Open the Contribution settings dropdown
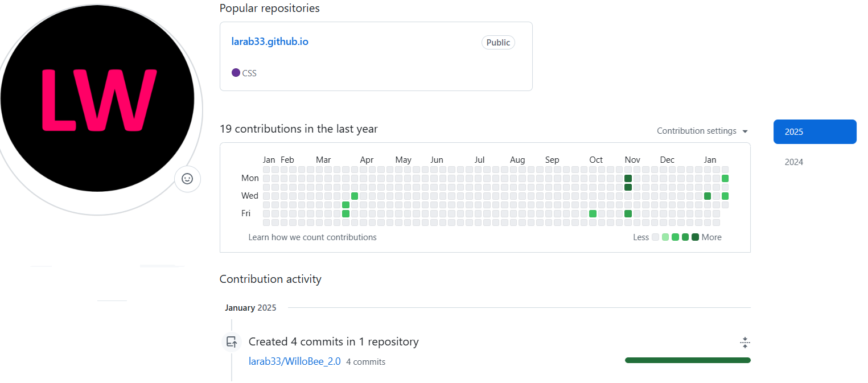This screenshot has width=868, height=383. (702, 131)
